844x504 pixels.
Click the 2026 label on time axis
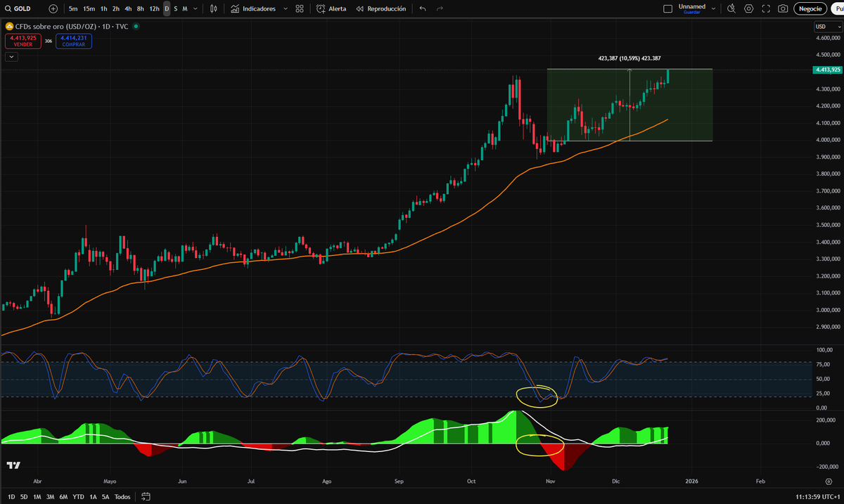pyautogui.click(x=691, y=482)
